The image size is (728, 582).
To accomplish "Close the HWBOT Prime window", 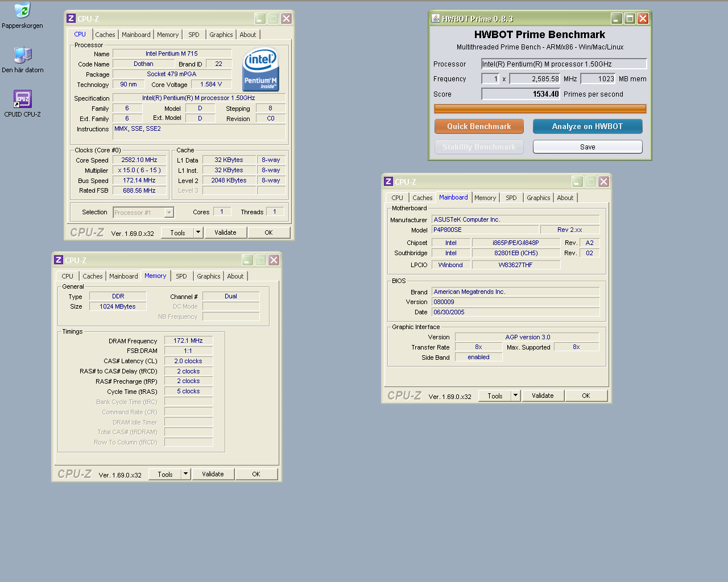I will pyautogui.click(x=643, y=19).
